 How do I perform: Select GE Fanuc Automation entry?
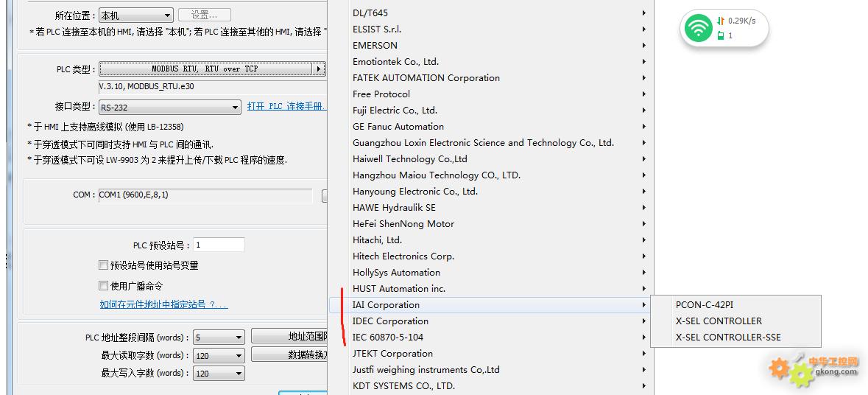[491, 126]
